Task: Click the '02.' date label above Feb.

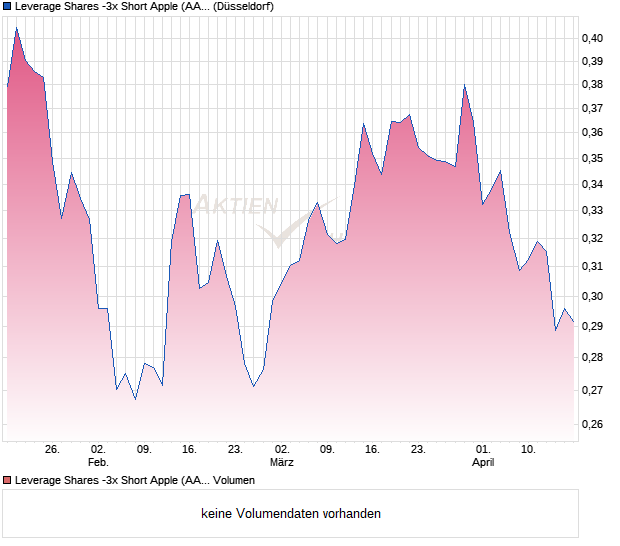Action: (98, 450)
